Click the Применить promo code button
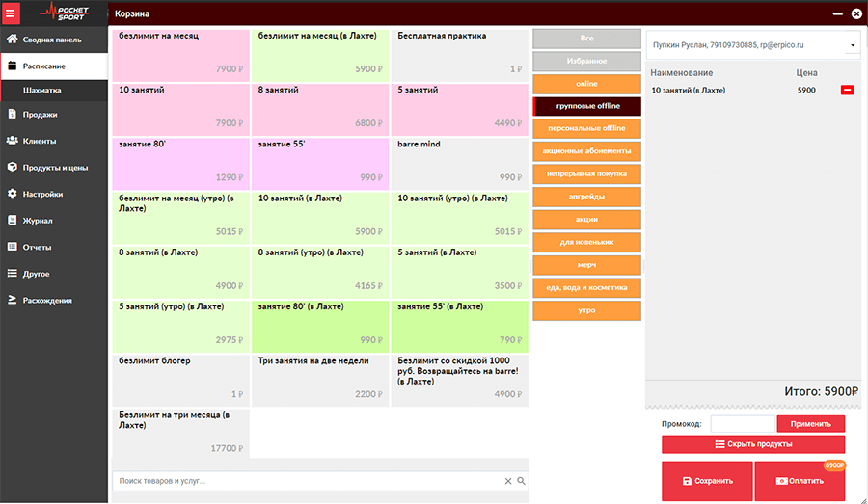 811,424
